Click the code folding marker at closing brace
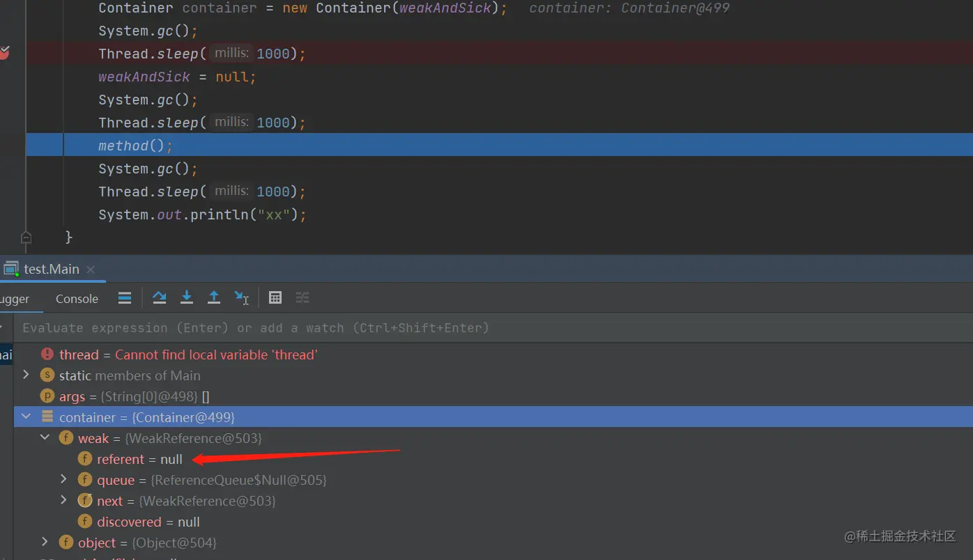Viewport: 973px width, 560px height. 26,238
